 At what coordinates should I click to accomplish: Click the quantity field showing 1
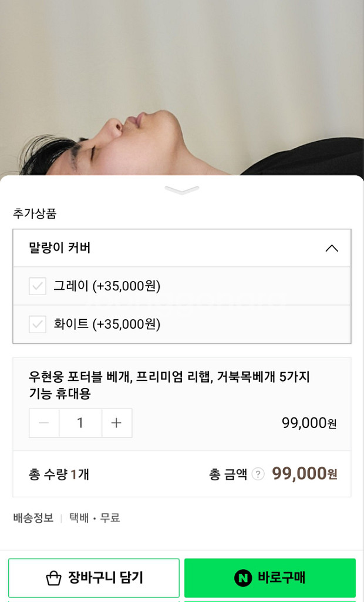(80, 423)
